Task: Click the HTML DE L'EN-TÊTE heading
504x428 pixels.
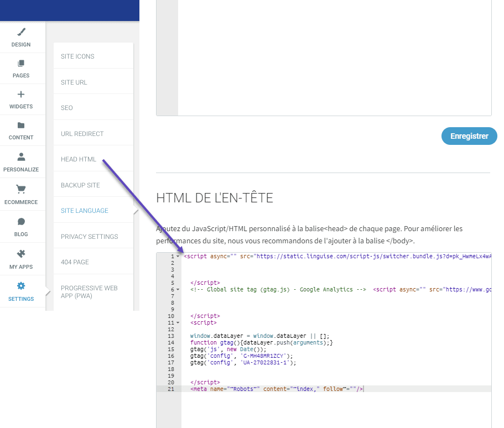Action: (215, 197)
